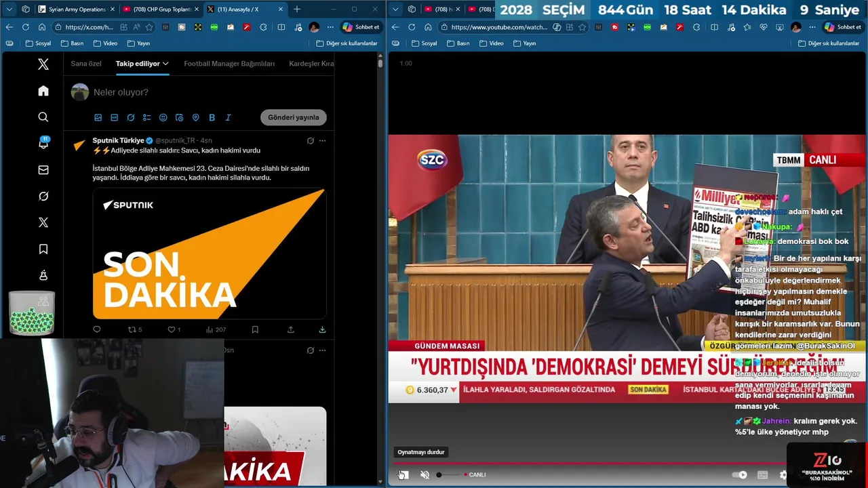The height and width of the screenshot is (488, 868).
Task: Open Basın bookmark folder in left browser
Action: (72, 43)
